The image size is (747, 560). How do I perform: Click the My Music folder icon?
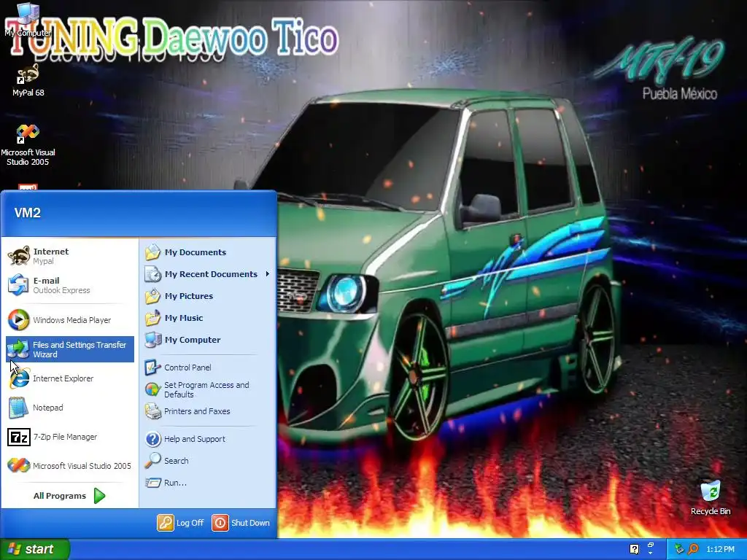[x=153, y=318]
